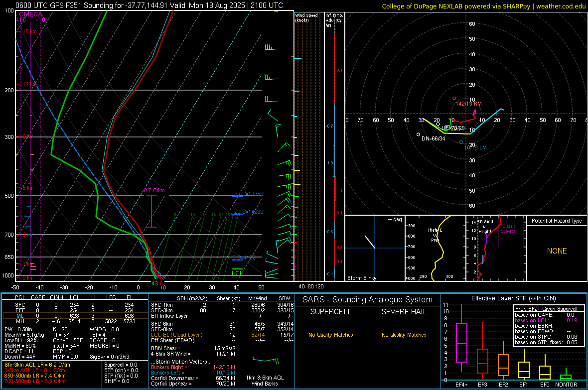
Task: Click the SUPERCELL column header
Action: pyautogui.click(x=331, y=312)
